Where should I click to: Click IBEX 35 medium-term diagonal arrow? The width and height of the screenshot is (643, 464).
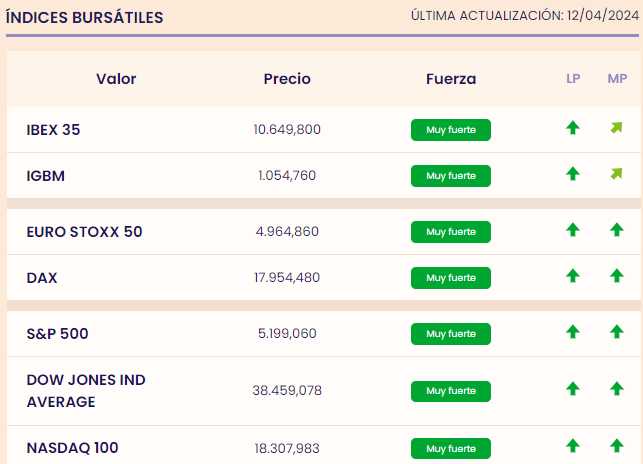coord(616,128)
